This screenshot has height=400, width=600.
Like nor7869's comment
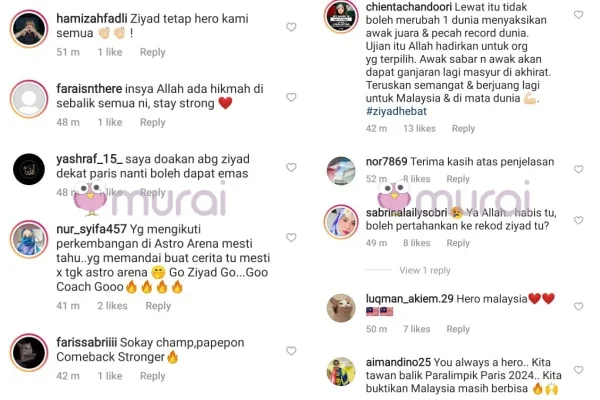click(x=578, y=169)
